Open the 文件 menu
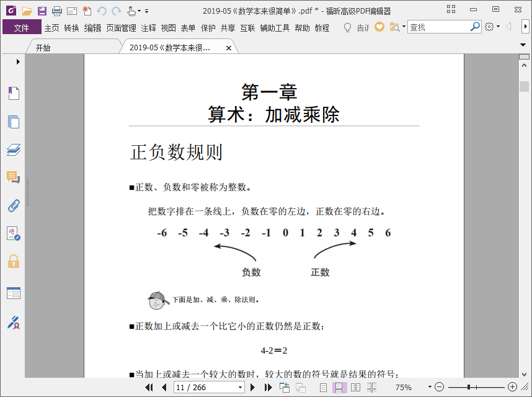Screen dimensions: 532x397 (22, 27)
